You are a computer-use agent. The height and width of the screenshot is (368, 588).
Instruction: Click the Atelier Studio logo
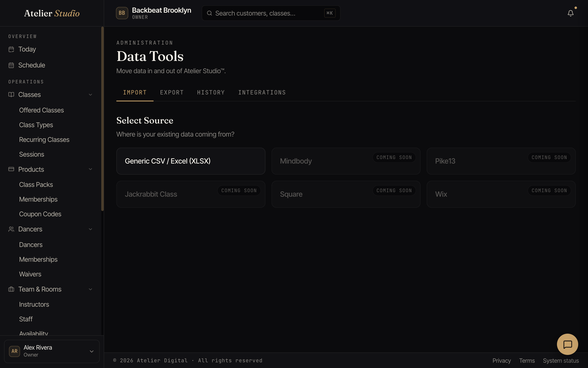(52, 13)
